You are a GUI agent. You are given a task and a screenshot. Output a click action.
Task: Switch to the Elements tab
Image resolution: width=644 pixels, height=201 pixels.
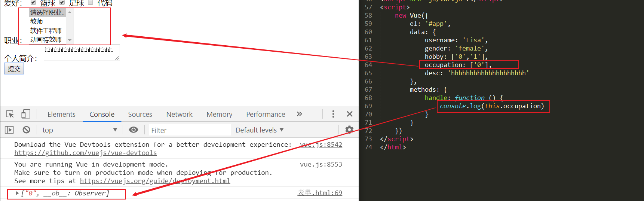point(61,114)
